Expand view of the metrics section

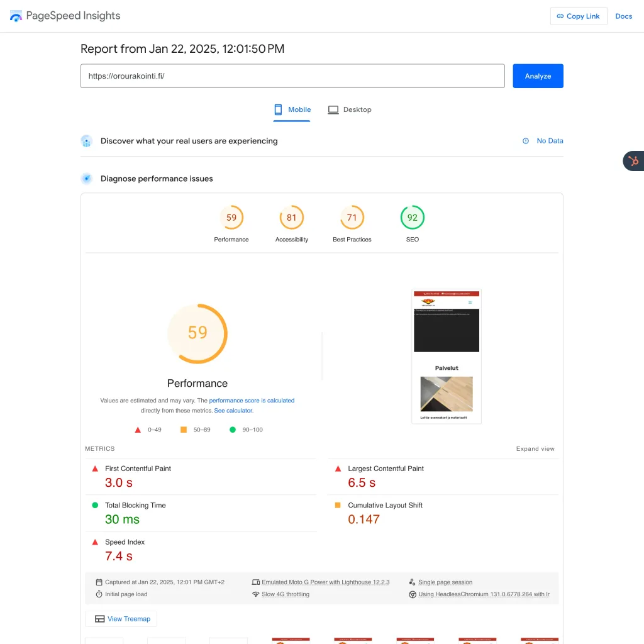[535, 449]
